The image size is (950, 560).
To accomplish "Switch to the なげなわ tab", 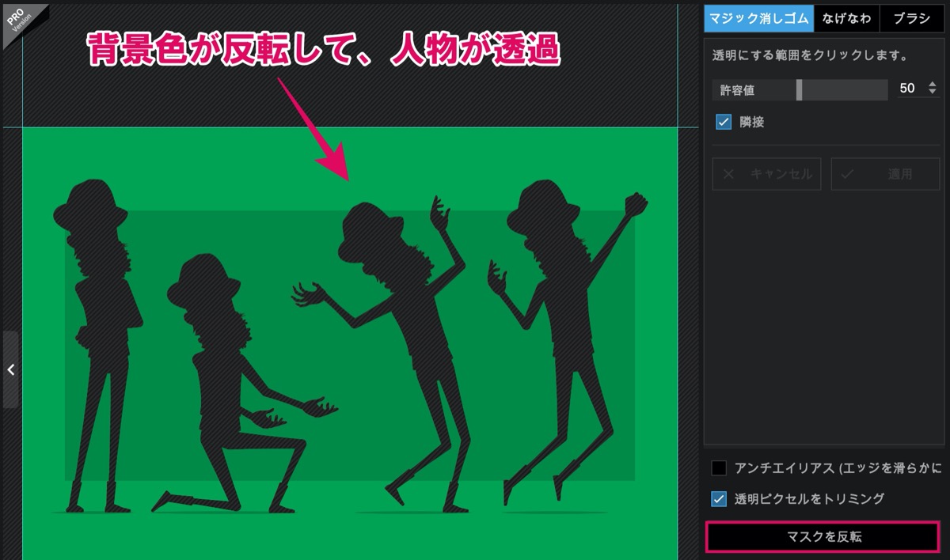I will pos(848,19).
